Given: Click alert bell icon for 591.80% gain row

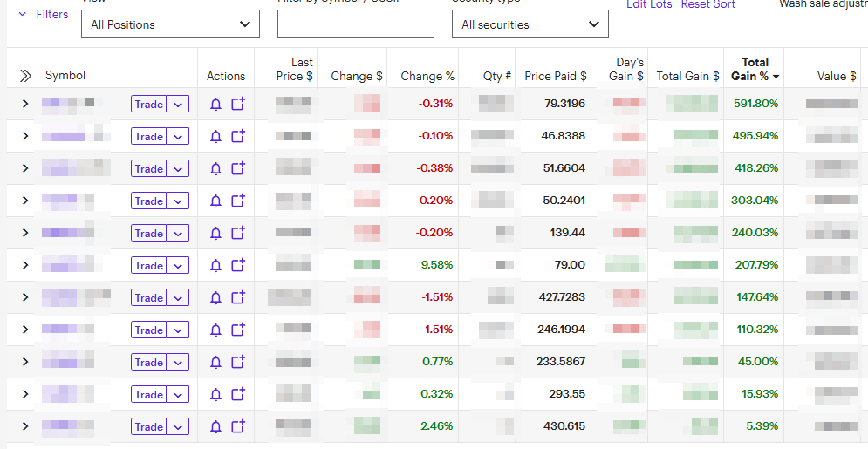Looking at the screenshot, I should tap(216, 105).
